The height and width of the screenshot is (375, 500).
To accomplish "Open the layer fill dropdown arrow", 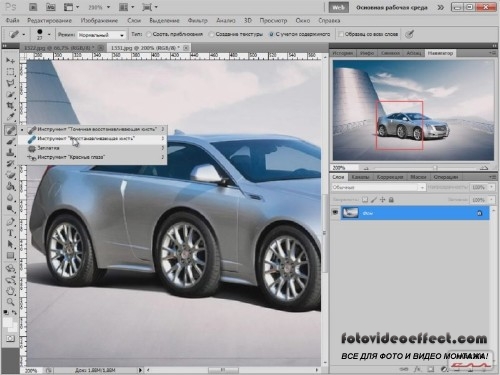I will pos(491,200).
